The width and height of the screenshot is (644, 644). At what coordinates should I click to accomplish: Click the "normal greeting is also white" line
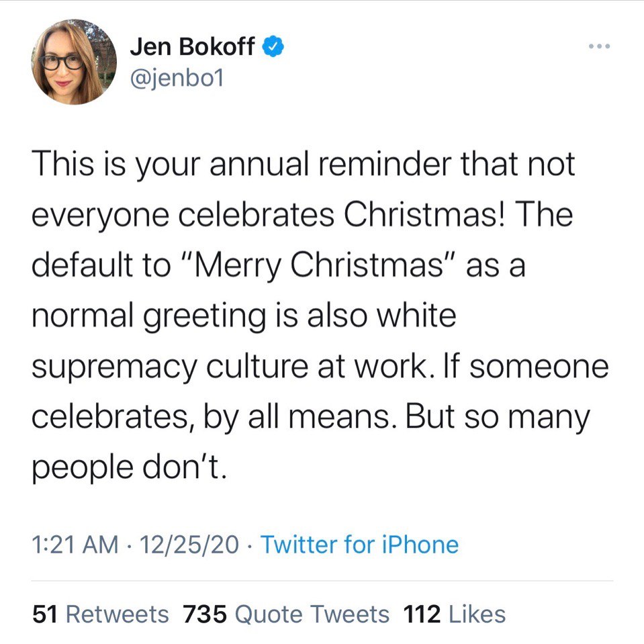coord(244,317)
